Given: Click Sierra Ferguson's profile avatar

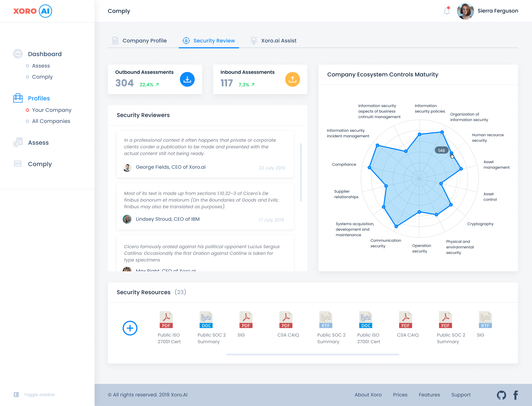Looking at the screenshot, I should (x=465, y=11).
